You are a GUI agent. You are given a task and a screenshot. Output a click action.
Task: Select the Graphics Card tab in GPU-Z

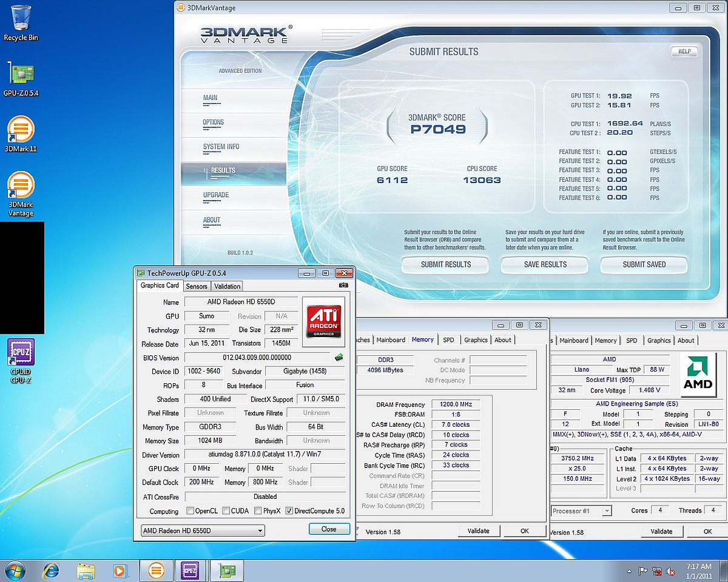160,285
